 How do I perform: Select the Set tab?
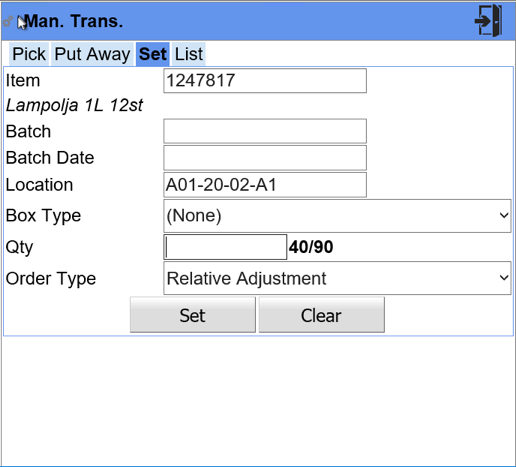153,54
